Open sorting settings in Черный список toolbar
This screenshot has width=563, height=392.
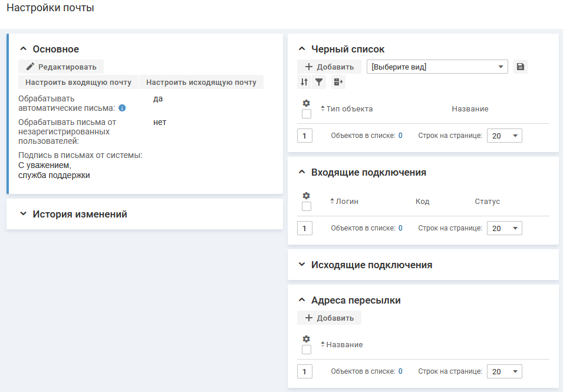(x=304, y=83)
